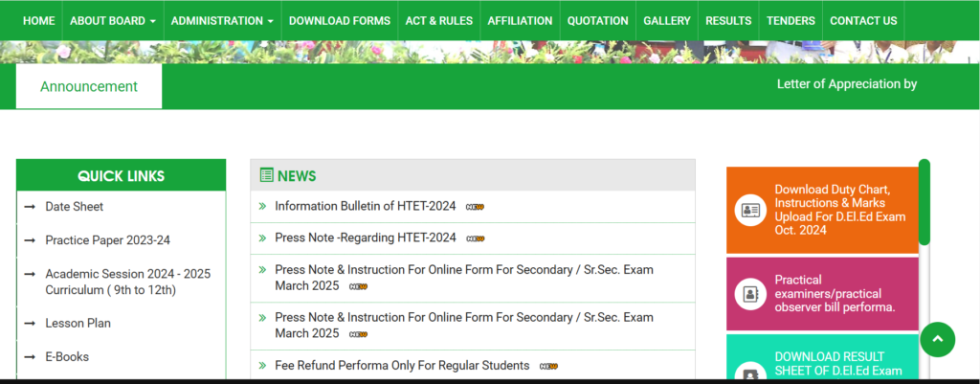Click arrow icon beside Practice Paper 2023-24

pos(30,240)
